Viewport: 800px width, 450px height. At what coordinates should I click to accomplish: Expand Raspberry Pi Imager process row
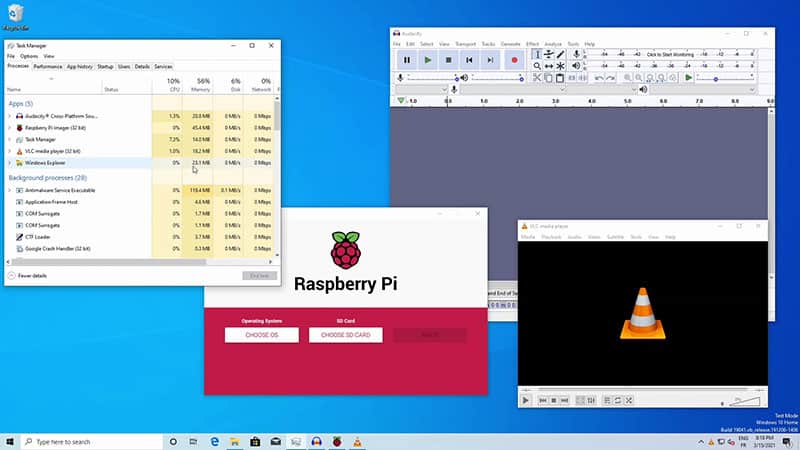[9, 128]
